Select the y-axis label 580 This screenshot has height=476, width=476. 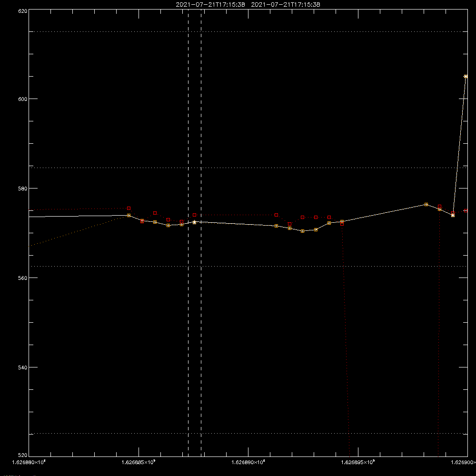click(x=23, y=188)
